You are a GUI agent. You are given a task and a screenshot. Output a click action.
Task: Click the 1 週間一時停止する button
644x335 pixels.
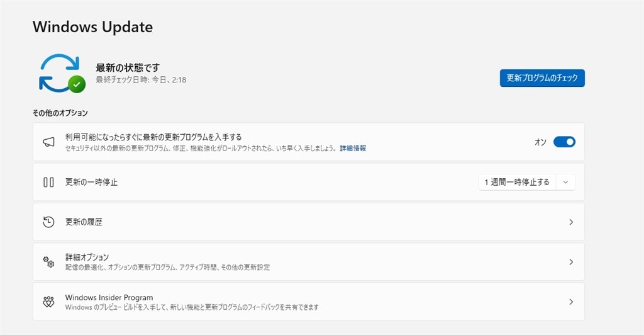point(517,182)
